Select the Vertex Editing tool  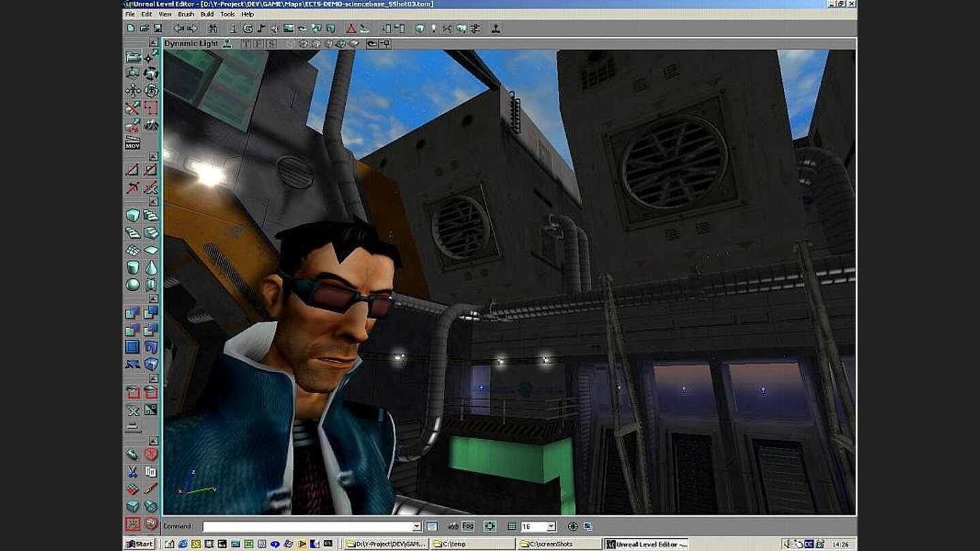[151, 57]
